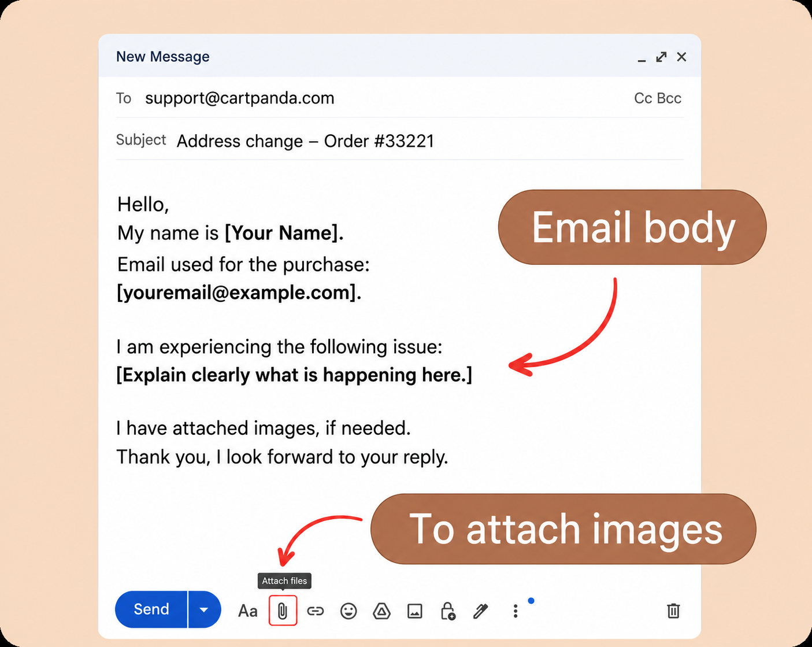Add Cc recipients
This screenshot has width=812, height=647.
pos(643,98)
